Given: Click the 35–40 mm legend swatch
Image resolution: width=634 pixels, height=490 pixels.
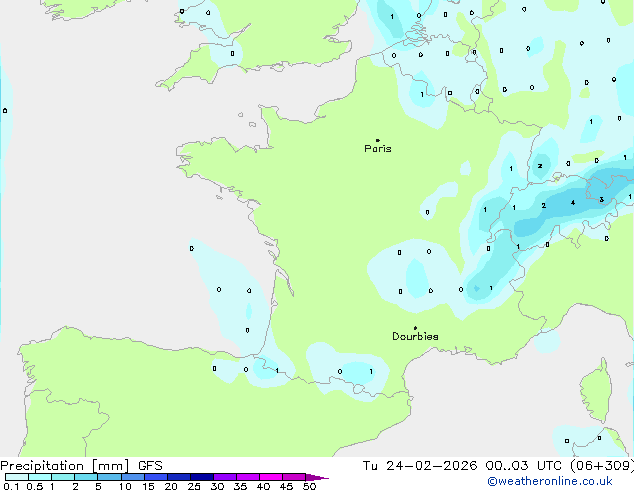Looking at the screenshot, I should click(248, 477).
